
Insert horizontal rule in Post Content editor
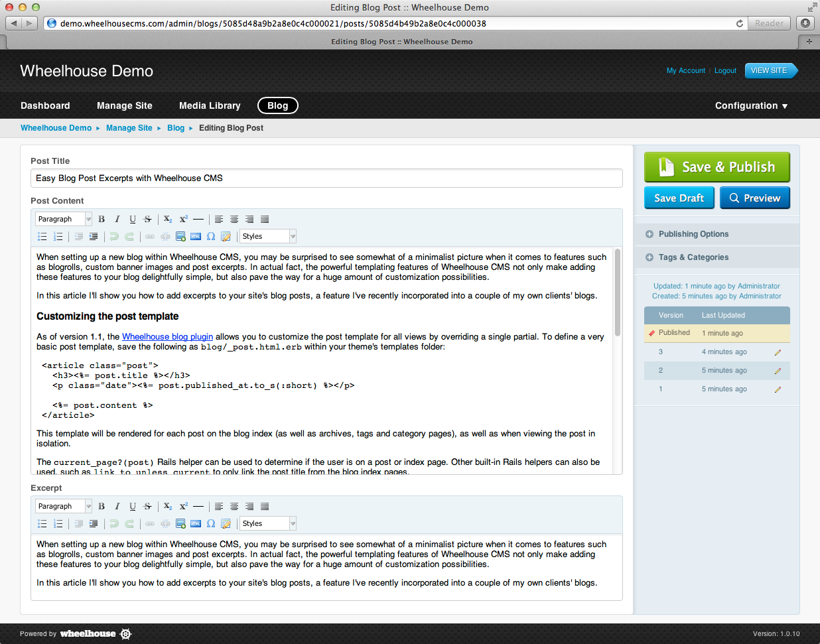[x=198, y=219]
